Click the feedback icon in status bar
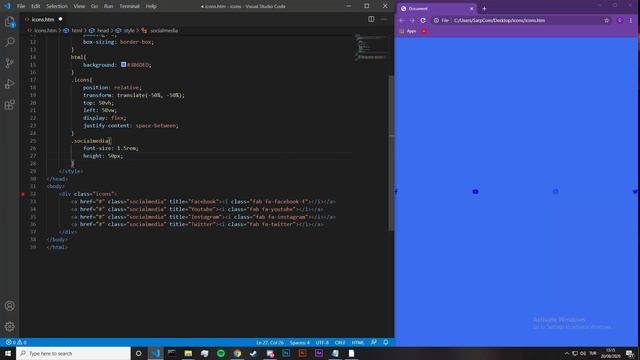The height and width of the screenshot is (360, 640). point(373,342)
